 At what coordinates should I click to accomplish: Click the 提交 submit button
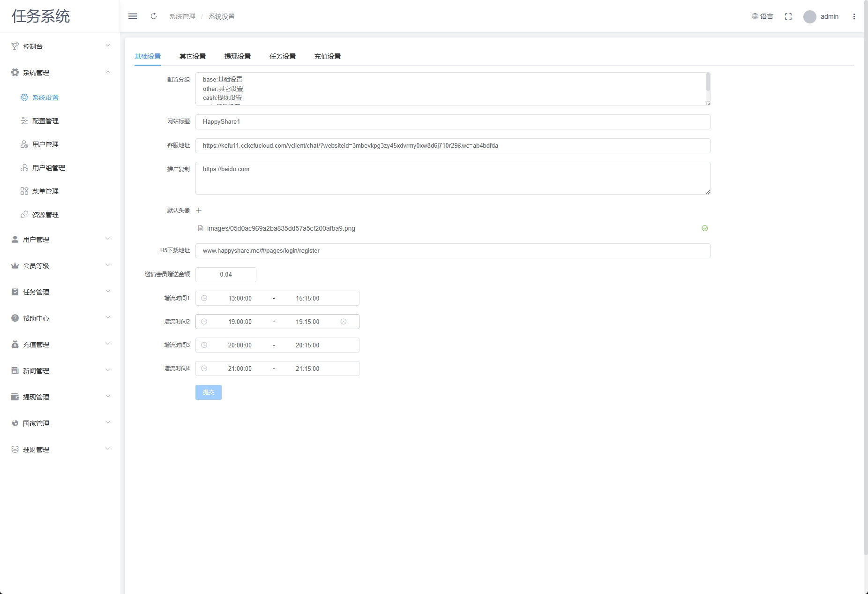(209, 392)
